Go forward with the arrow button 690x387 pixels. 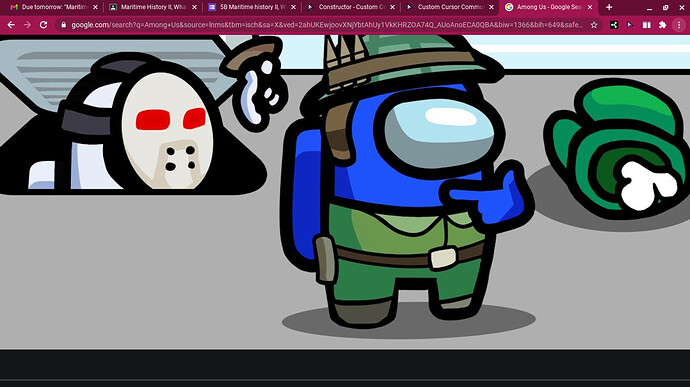coord(27,25)
